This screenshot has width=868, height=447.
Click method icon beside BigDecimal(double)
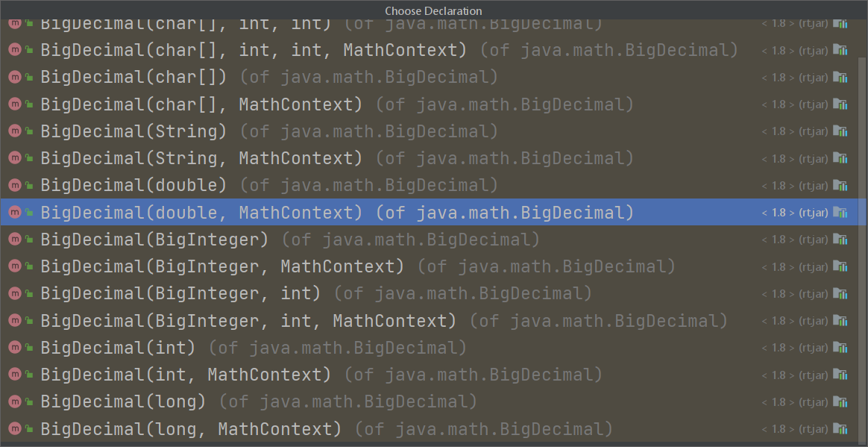pos(14,186)
